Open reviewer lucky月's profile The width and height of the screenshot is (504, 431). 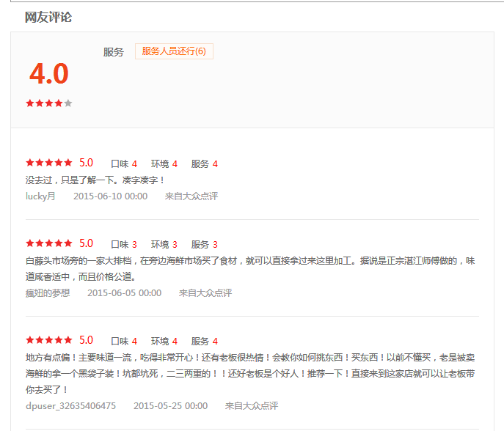pyautogui.click(x=40, y=196)
